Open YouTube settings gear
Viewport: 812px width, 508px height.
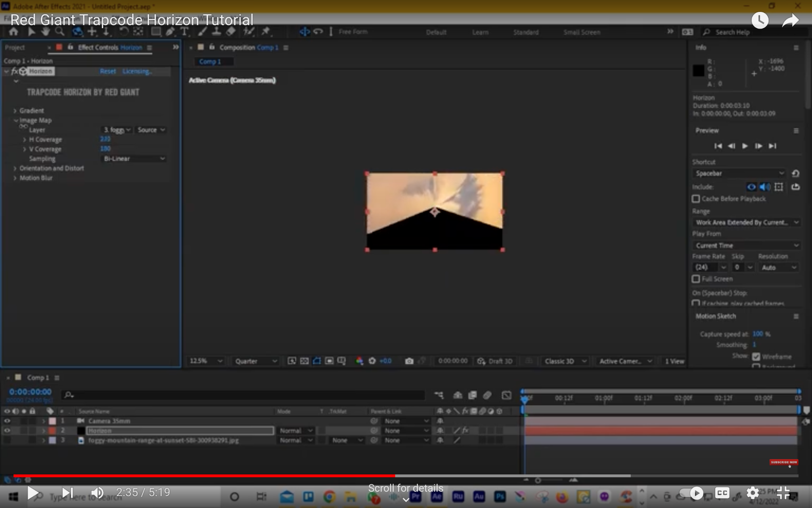pos(753,493)
